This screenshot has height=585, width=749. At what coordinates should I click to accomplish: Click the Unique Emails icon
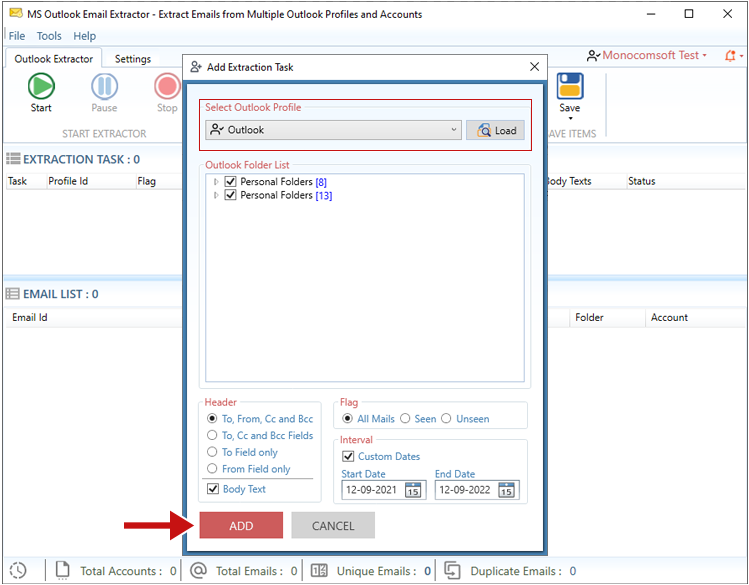click(319, 570)
